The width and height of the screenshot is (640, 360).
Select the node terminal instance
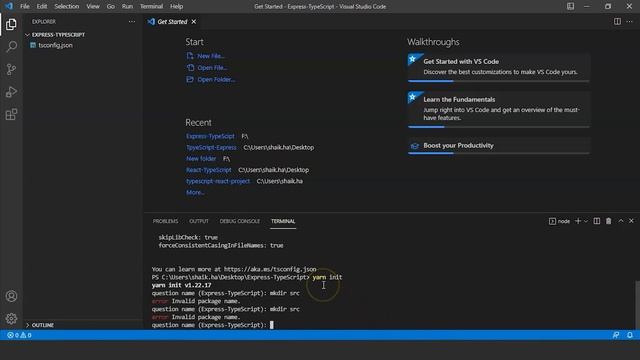(x=559, y=221)
